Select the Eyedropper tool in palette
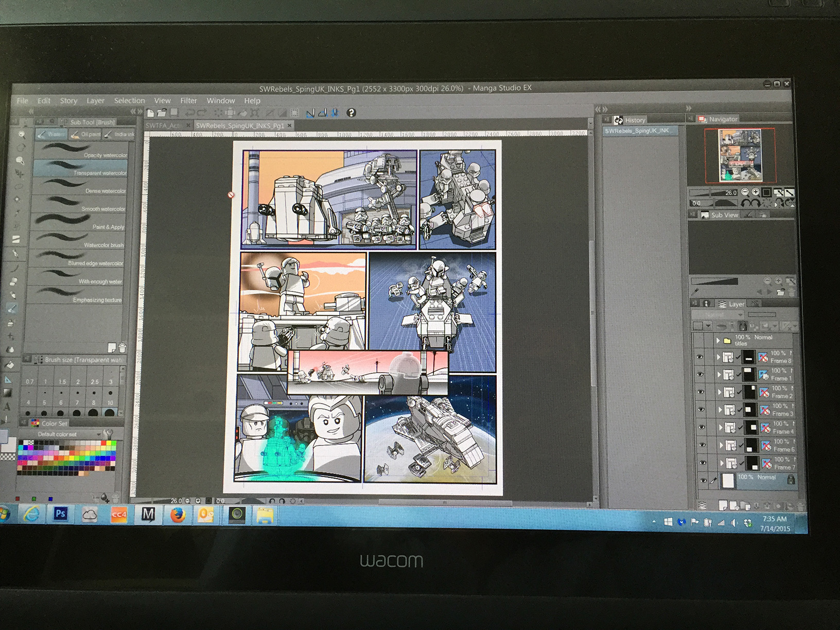This screenshot has height=630, width=840. [17, 213]
